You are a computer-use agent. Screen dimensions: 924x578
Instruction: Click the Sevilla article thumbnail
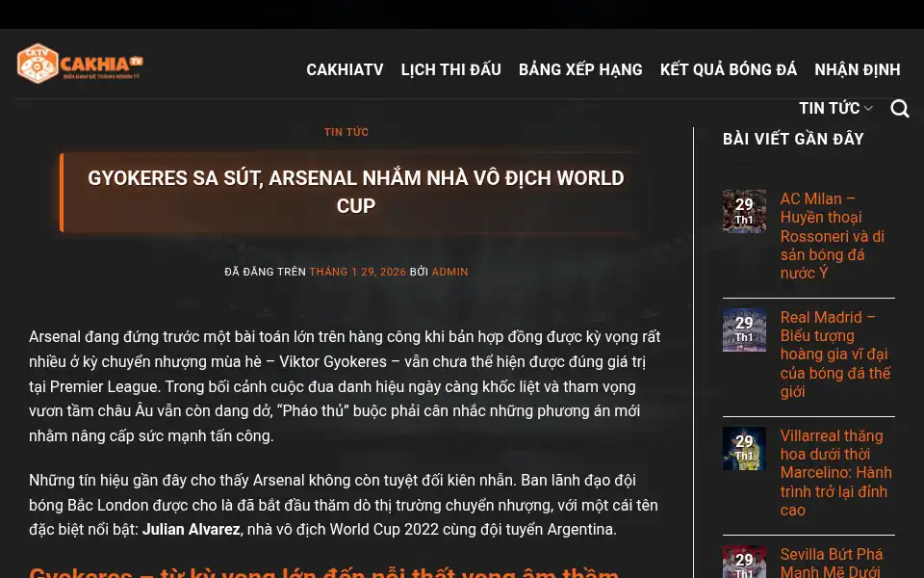pos(744,562)
